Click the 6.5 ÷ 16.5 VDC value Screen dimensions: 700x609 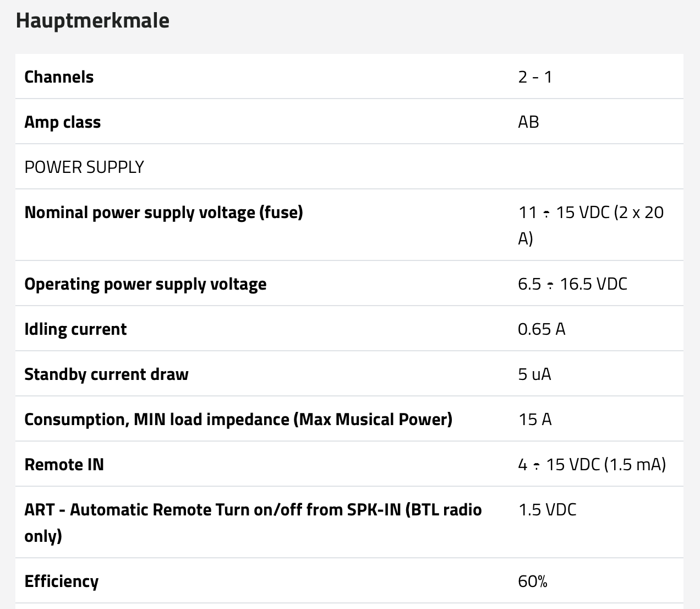[572, 284]
